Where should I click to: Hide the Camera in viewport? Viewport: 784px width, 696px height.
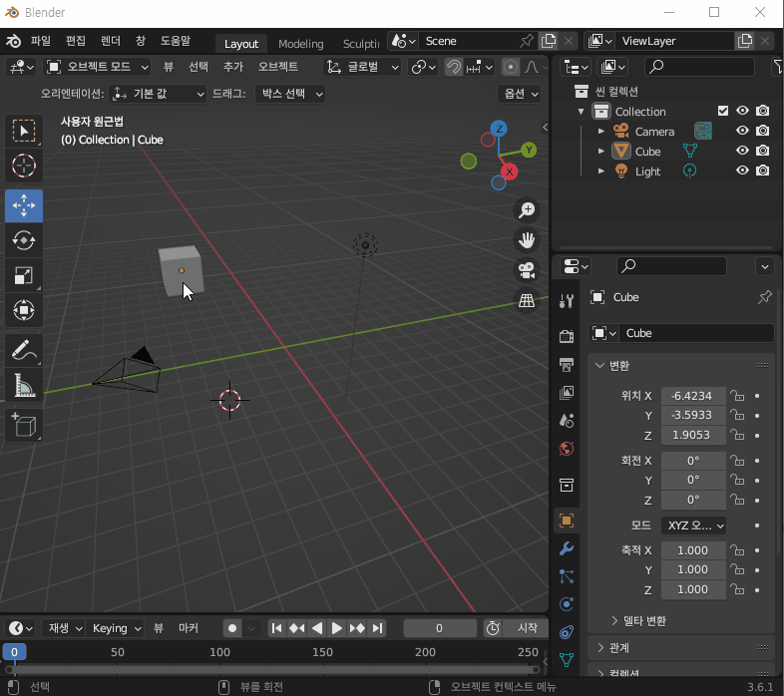pyautogui.click(x=742, y=131)
